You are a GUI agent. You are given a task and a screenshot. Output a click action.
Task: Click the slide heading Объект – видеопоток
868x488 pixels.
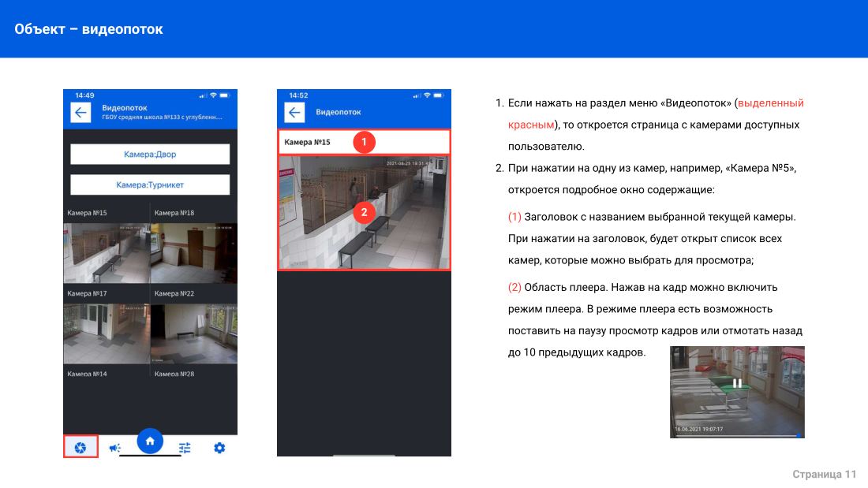tap(88, 29)
